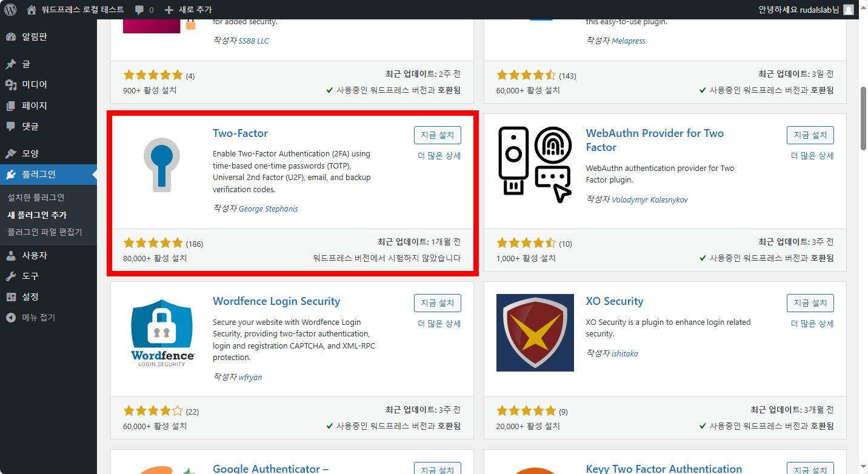Open the XO Security plugin title

pyautogui.click(x=615, y=301)
